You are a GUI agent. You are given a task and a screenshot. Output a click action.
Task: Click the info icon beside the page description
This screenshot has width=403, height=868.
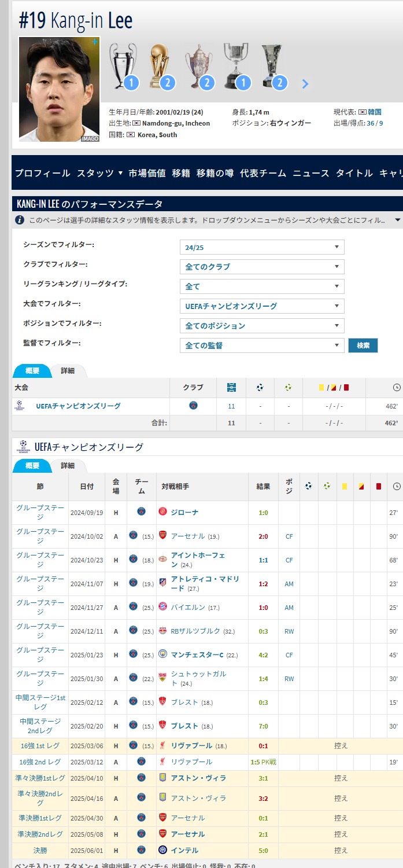20,220
